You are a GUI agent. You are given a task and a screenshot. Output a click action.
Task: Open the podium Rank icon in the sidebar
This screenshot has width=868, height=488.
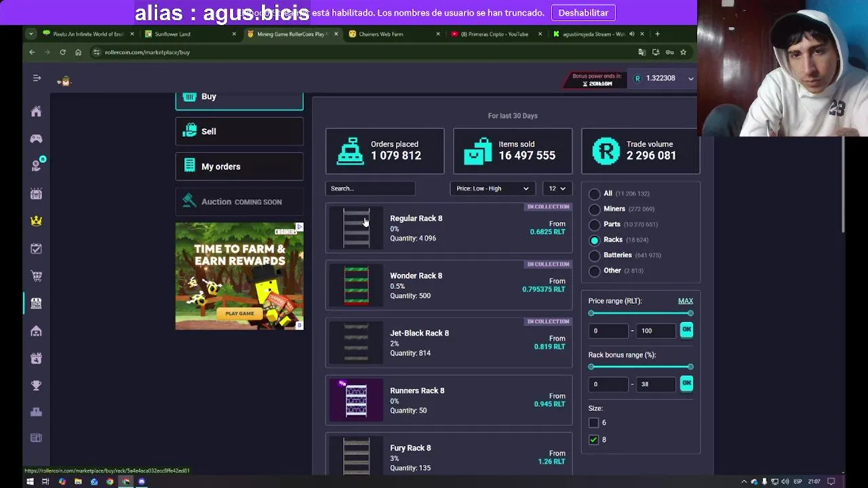pos(36,411)
